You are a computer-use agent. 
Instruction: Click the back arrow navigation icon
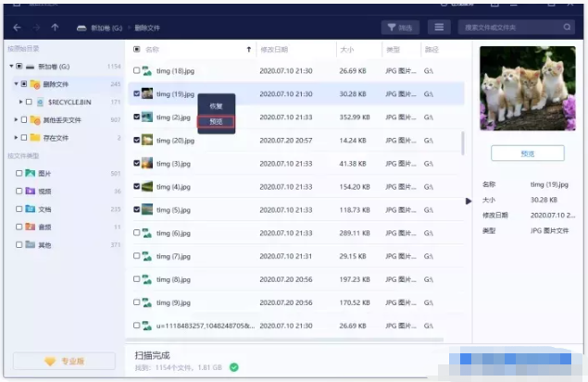pyautogui.click(x=19, y=28)
